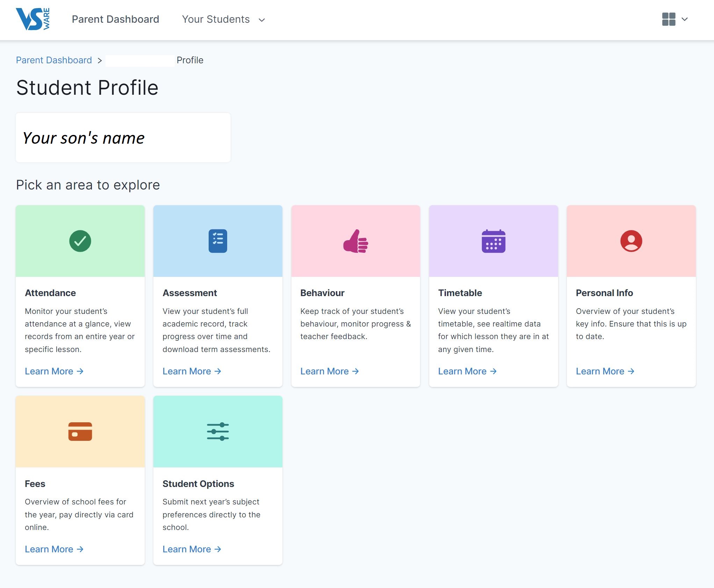Screen dimensions: 714x588
Task: Click the Student Options sliders icon
Action: (x=218, y=431)
